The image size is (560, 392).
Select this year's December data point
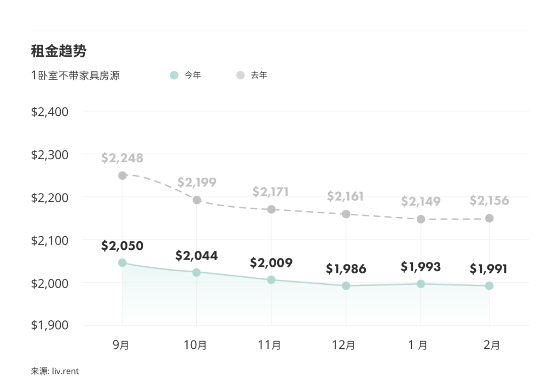346,285
